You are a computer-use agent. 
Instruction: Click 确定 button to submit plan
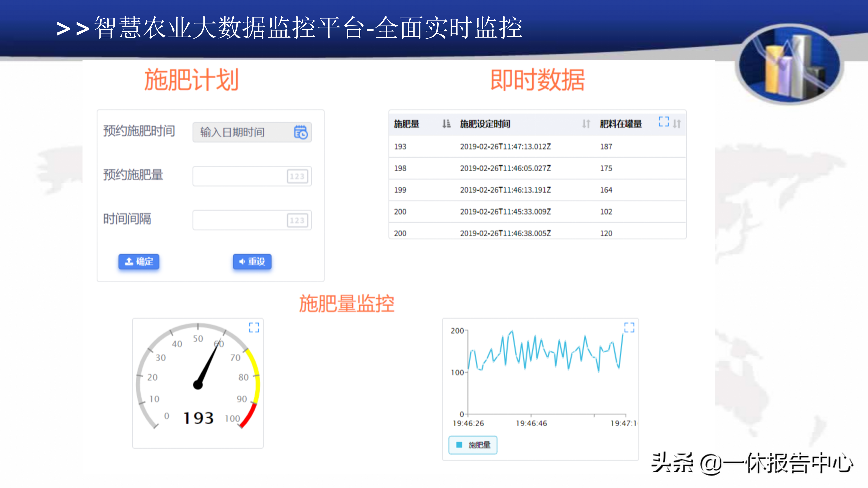(x=139, y=261)
